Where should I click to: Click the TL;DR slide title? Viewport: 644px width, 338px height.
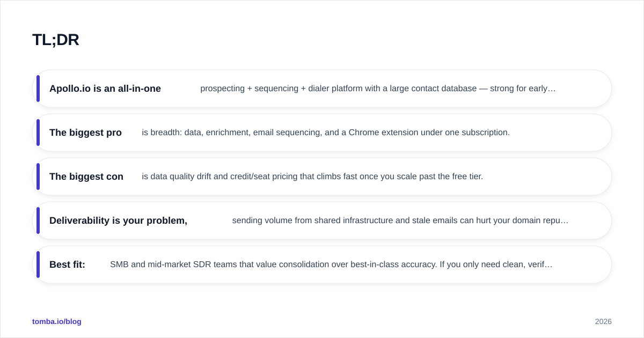[x=56, y=40]
